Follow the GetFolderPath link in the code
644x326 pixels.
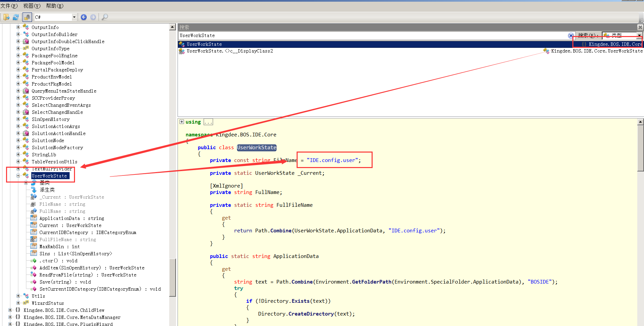tap(371, 282)
